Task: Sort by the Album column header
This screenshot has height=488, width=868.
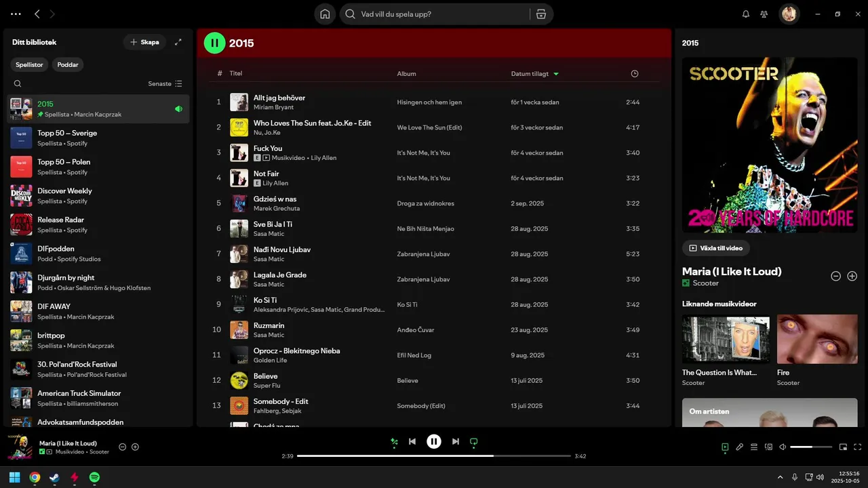Action: pos(406,73)
